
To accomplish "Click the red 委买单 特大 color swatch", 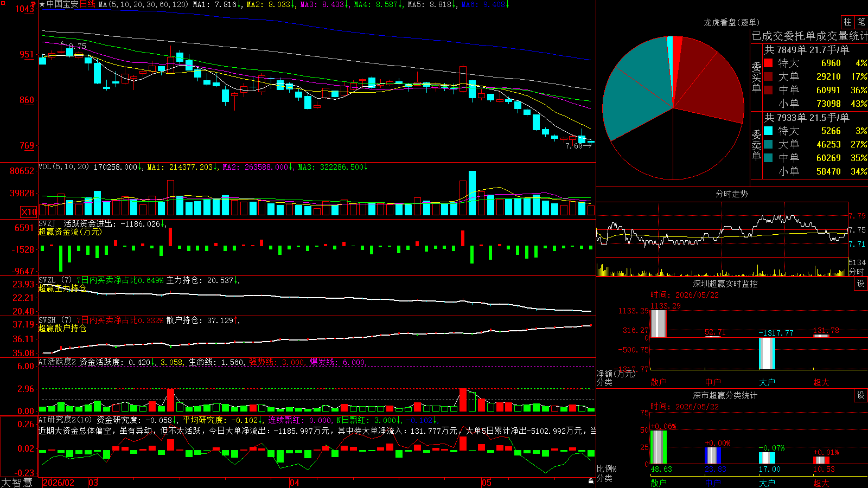I will click(x=768, y=63).
